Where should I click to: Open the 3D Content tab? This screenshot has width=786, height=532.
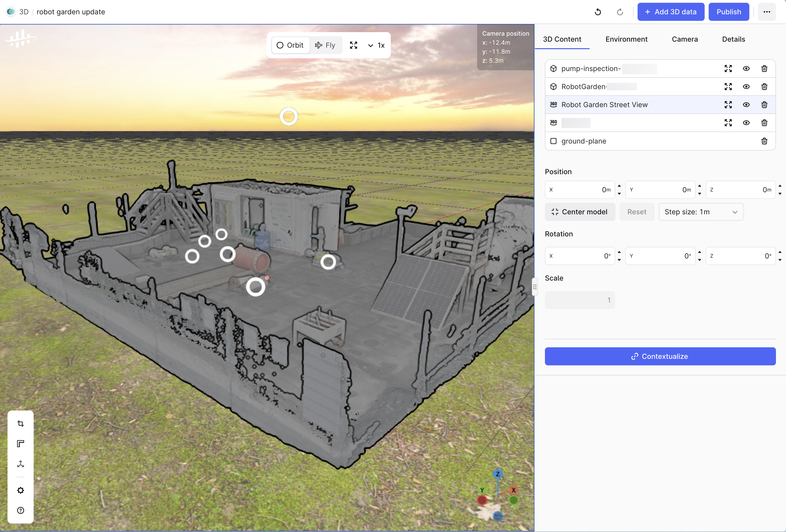tap(562, 39)
